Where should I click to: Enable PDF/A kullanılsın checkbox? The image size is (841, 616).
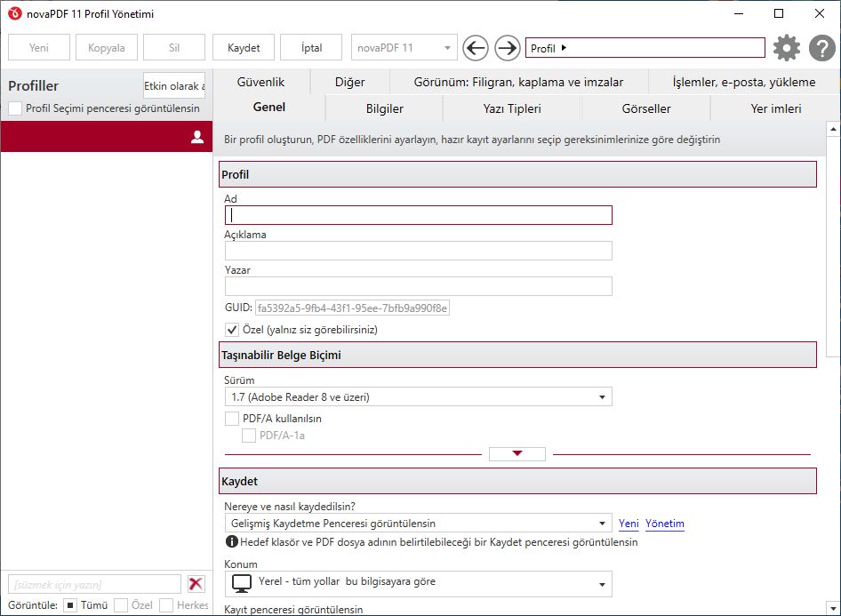click(232, 418)
